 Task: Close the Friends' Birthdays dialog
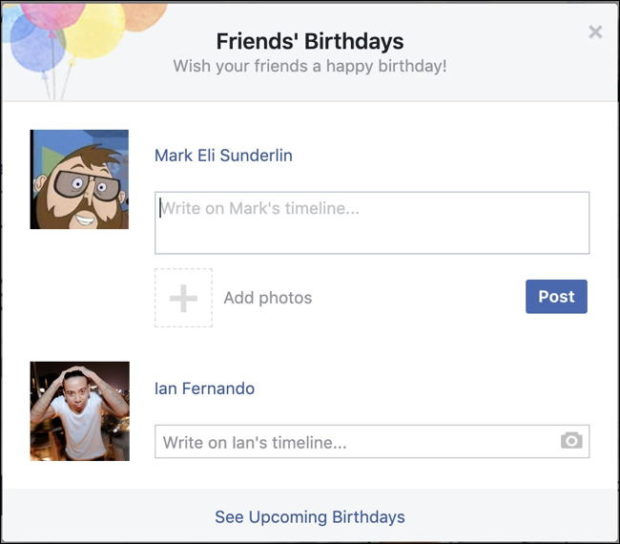tap(595, 32)
